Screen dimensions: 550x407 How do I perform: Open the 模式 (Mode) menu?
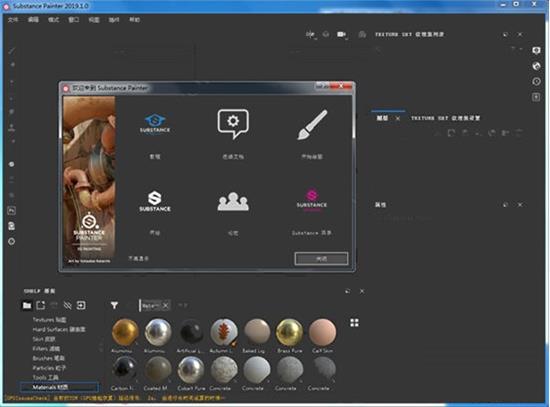click(x=53, y=20)
